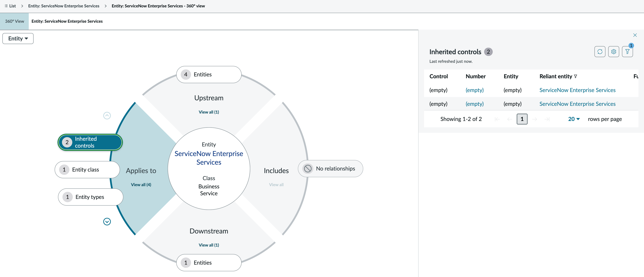Select the Upstream quadrant of the wheel

pyautogui.click(x=209, y=98)
